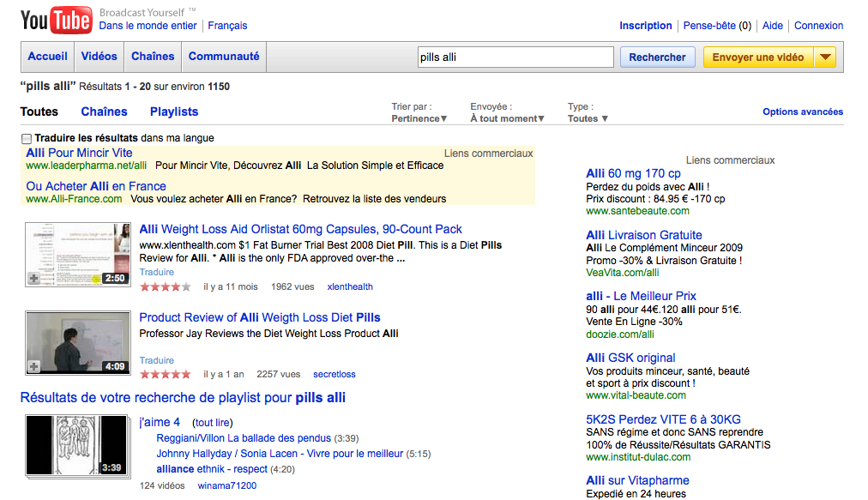Open the Professor Jay video thumbnail
This screenshot has width=868, height=500.
[77, 343]
